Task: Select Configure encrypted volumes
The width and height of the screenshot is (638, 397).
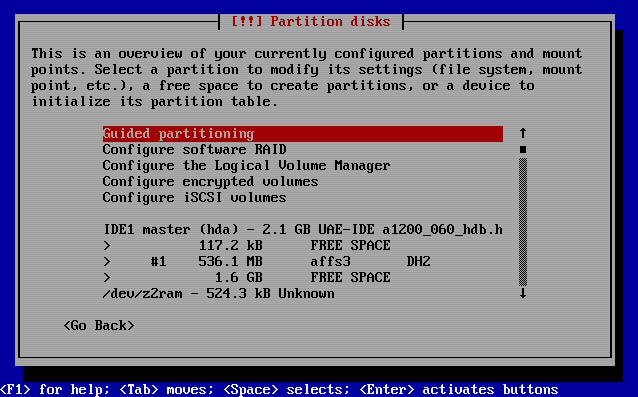Action: click(x=210, y=181)
